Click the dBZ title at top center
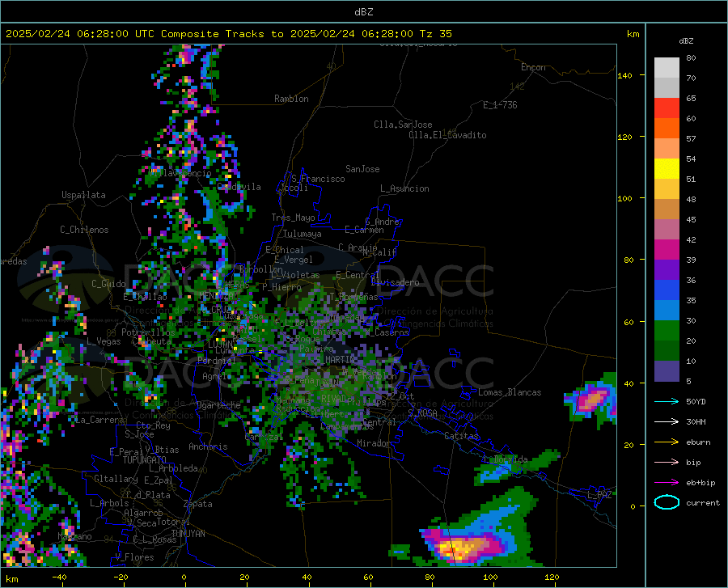Image resolution: width=728 pixels, height=588 pixels. click(363, 12)
